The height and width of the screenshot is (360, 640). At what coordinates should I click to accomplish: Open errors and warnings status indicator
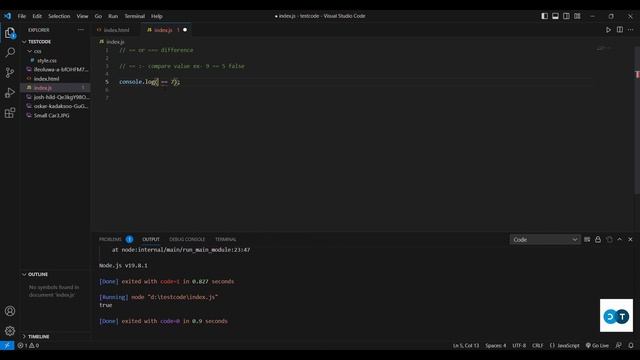(28, 345)
